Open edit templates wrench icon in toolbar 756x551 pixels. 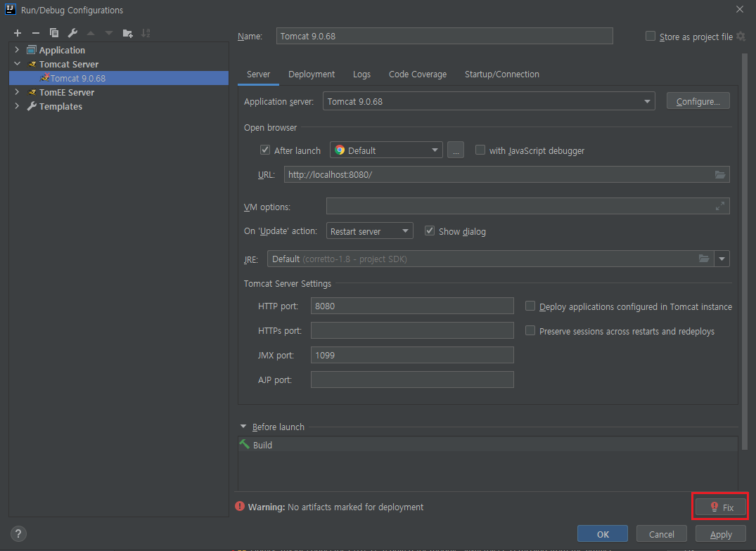point(72,33)
